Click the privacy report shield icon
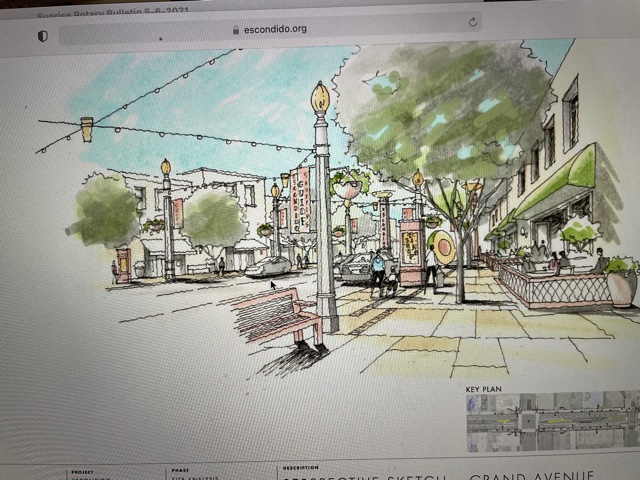640x480 pixels. click(x=42, y=36)
